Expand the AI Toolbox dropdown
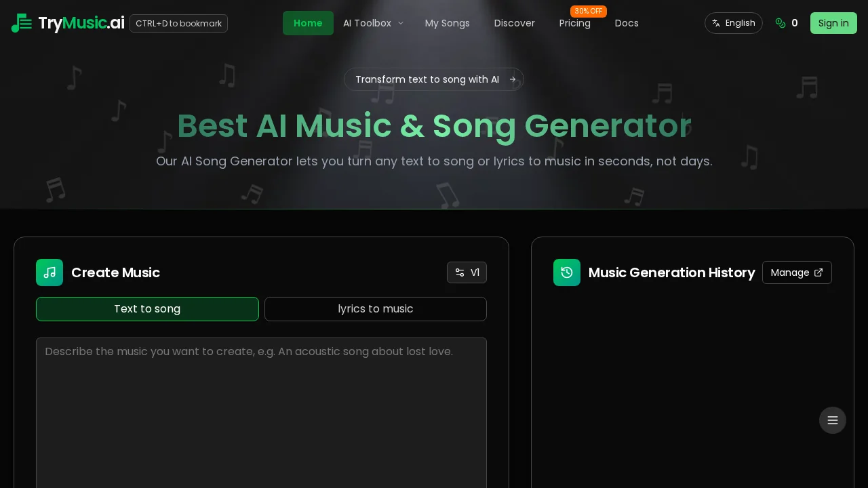 (x=372, y=23)
